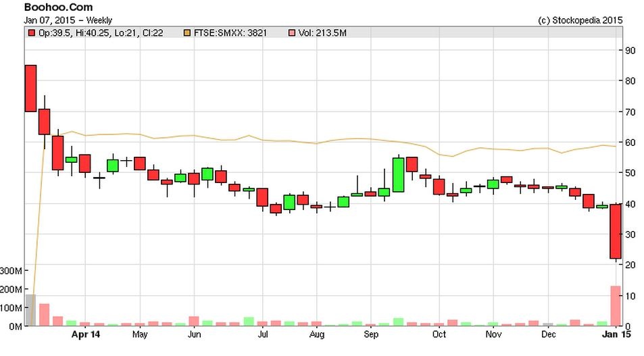Click the 0M volume axis label
644x356 pixels.
tap(15, 326)
